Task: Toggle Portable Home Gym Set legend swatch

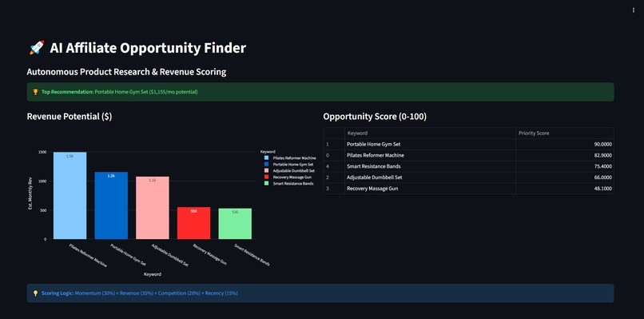Action: (267, 165)
